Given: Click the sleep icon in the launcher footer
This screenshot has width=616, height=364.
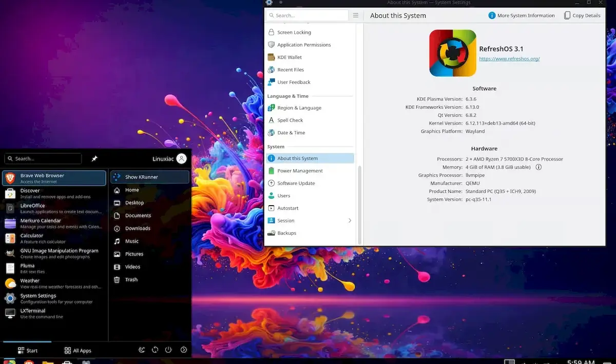Looking at the screenshot, I should pyautogui.click(x=142, y=350).
